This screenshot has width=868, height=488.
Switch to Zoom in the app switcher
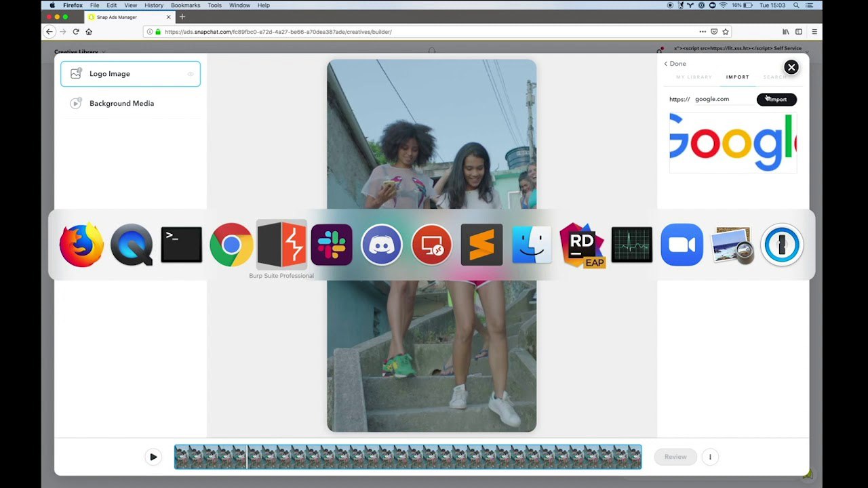(x=682, y=245)
